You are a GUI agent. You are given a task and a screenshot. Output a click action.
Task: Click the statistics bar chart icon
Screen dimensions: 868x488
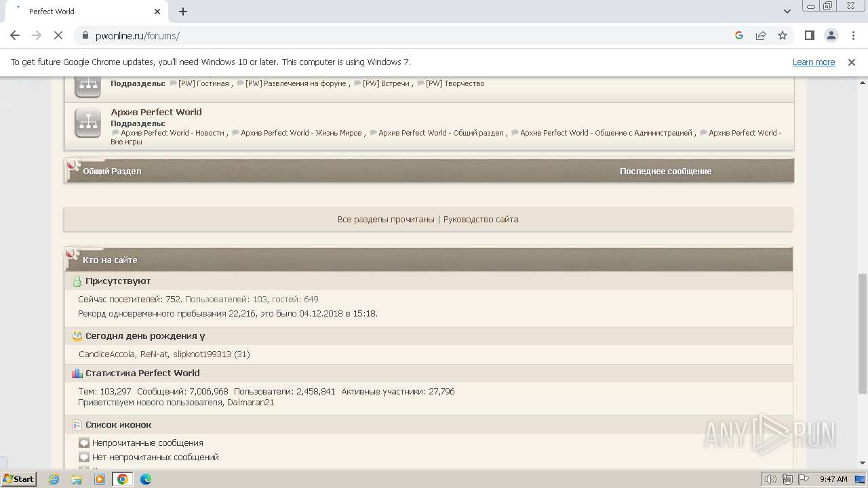[77, 373]
